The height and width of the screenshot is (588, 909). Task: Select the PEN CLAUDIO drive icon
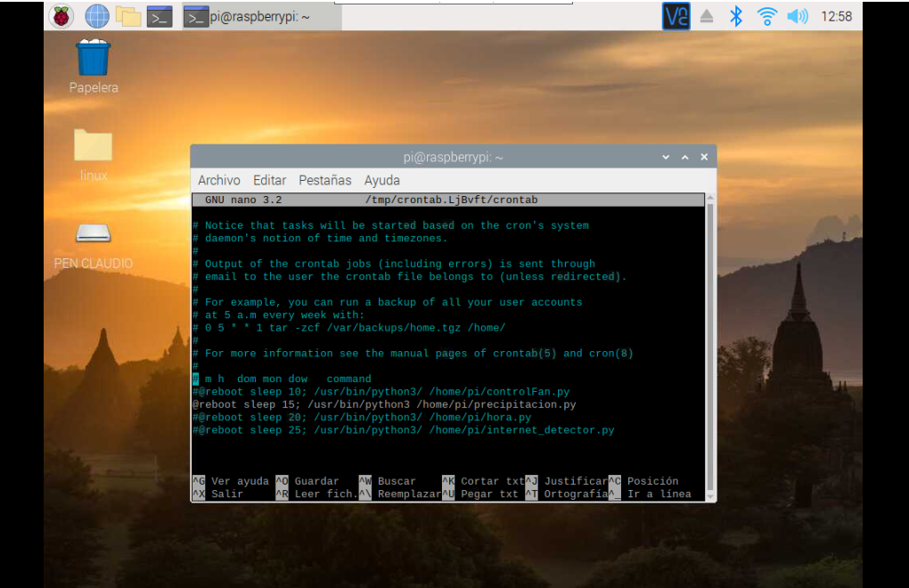pyautogui.click(x=93, y=233)
